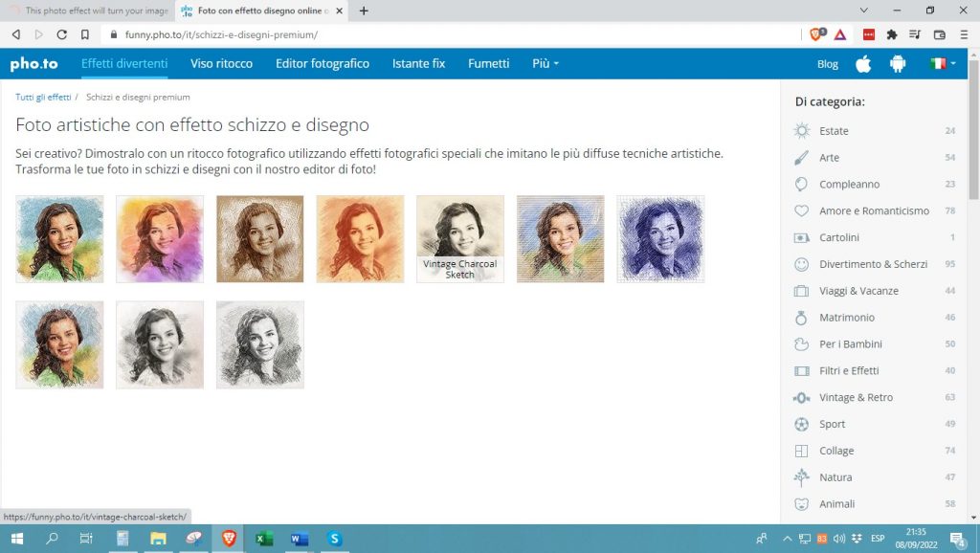Open Compleanno via its balloon icon
Screen dimensions: 980x553
(800, 184)
